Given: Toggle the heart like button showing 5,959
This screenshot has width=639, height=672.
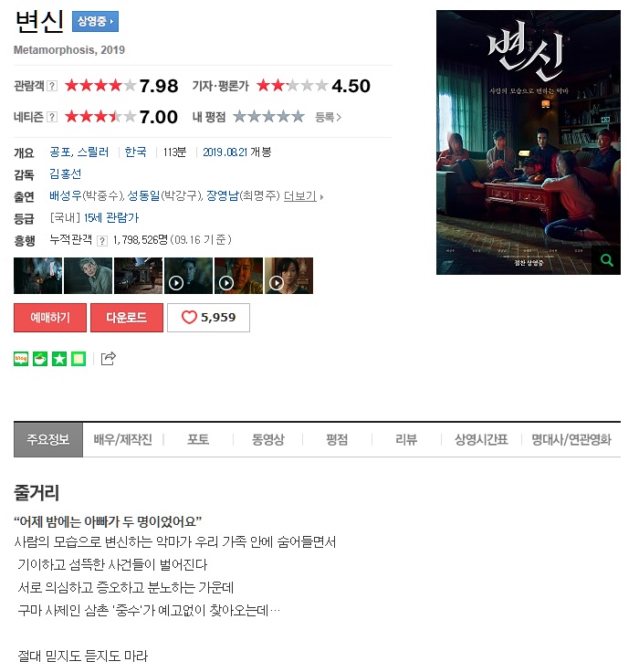Looking at the screenshot, I should coord(208,318).
